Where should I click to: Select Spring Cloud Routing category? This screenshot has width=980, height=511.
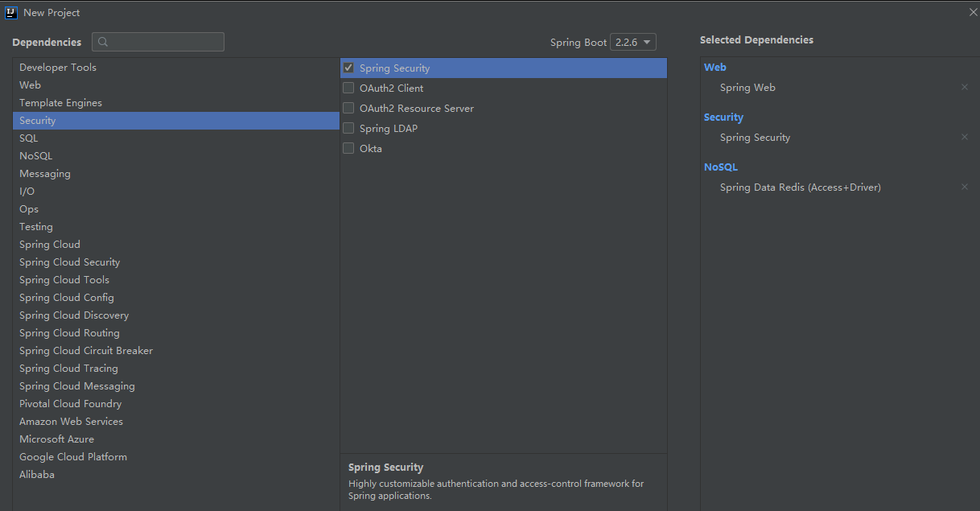(x=176, y=332)
